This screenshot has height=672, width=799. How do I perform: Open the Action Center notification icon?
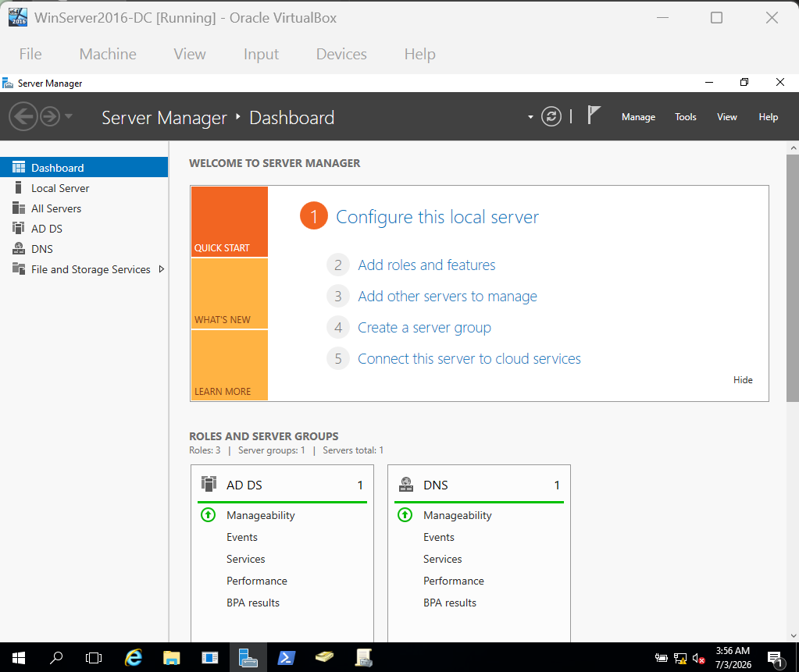point(775,658)
